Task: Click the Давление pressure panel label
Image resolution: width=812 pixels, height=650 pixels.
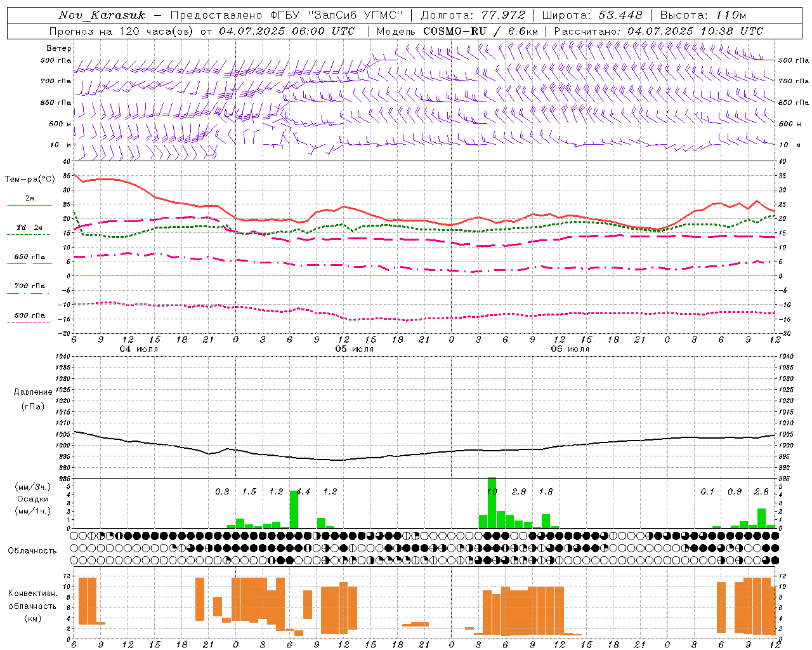Action: 33,392
